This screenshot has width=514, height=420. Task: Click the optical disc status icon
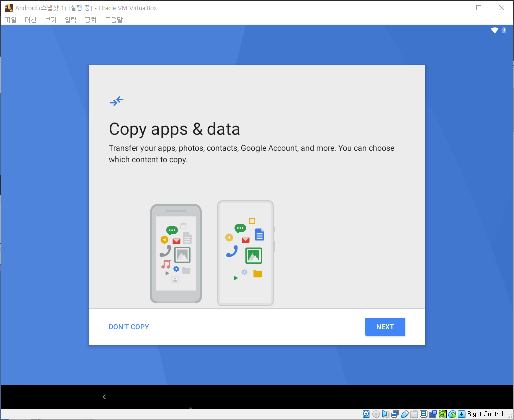click(376, 414)
